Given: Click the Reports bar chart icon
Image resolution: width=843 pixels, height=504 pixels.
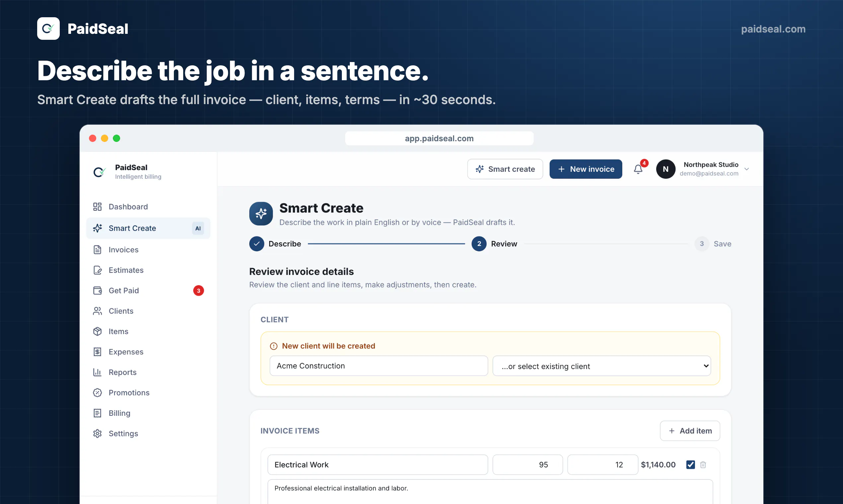Looking at the screenshot, I should [98, 372].
